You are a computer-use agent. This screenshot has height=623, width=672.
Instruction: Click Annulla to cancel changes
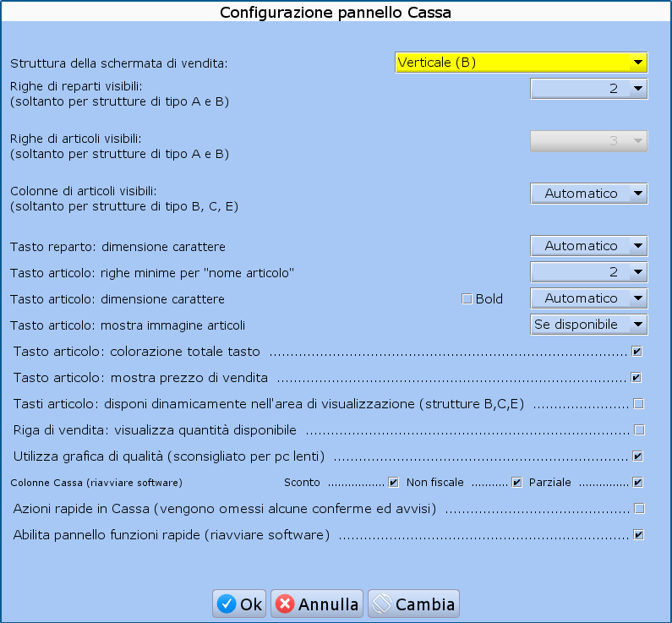(317, 604)
